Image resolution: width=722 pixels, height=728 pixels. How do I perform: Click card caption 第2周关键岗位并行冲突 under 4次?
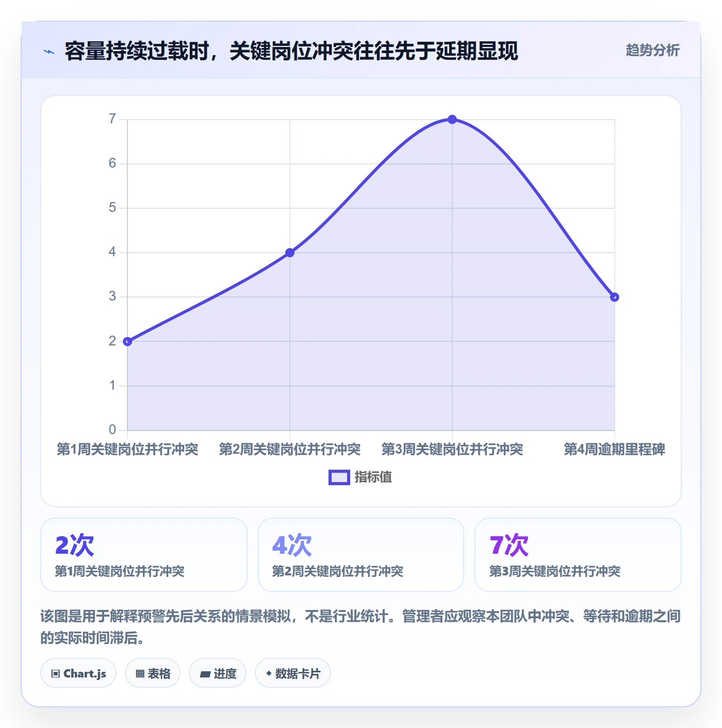point(338,571)
